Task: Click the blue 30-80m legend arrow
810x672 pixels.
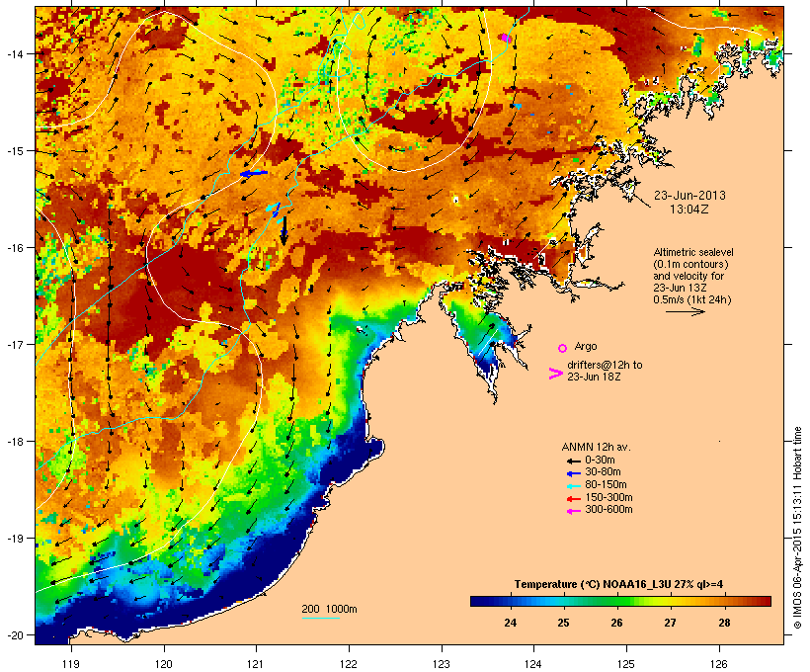Action: [x=573, y=473]
